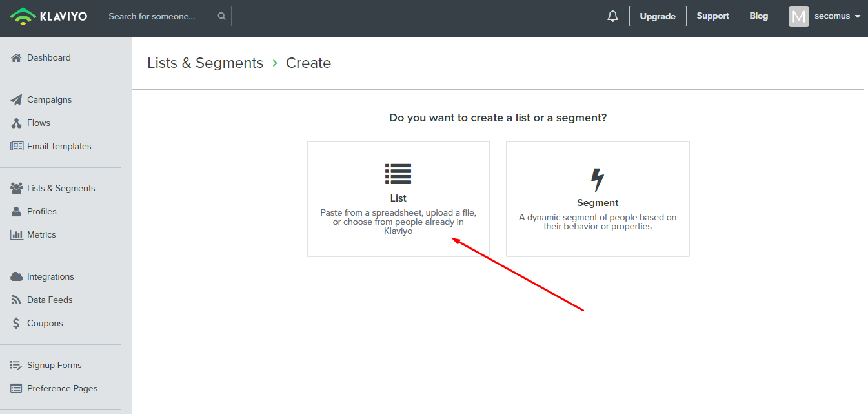
Task: Open the Metrics page
Action: pyautogui.click(x=41, y=234)
